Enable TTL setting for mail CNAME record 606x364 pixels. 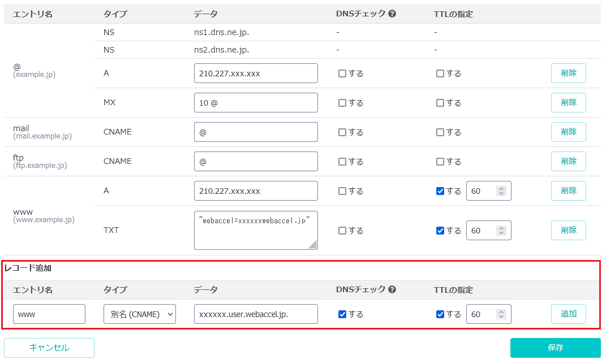click(440, 132)
